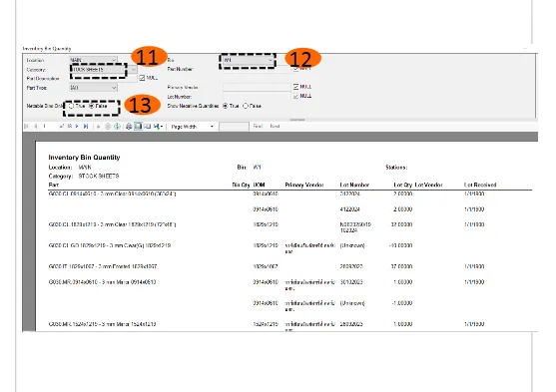Toggle print layout view
556x392 pixels.
pyautogui.click(x=138, y=126)
